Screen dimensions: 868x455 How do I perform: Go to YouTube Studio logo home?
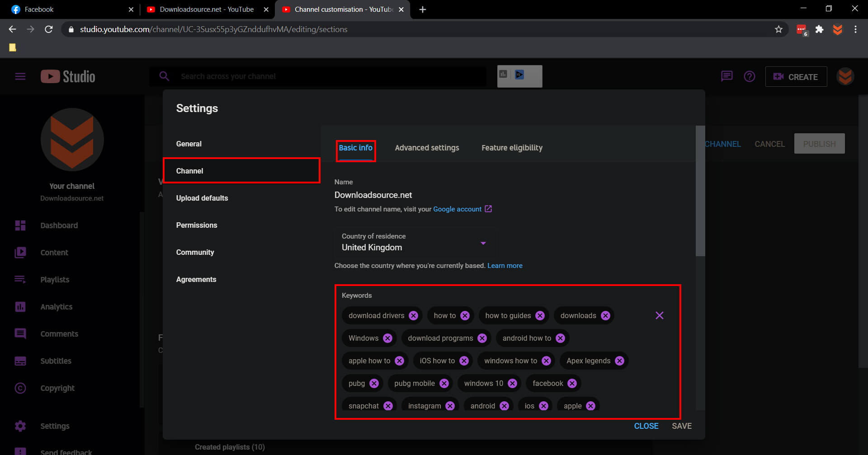(x=68, y=76)
